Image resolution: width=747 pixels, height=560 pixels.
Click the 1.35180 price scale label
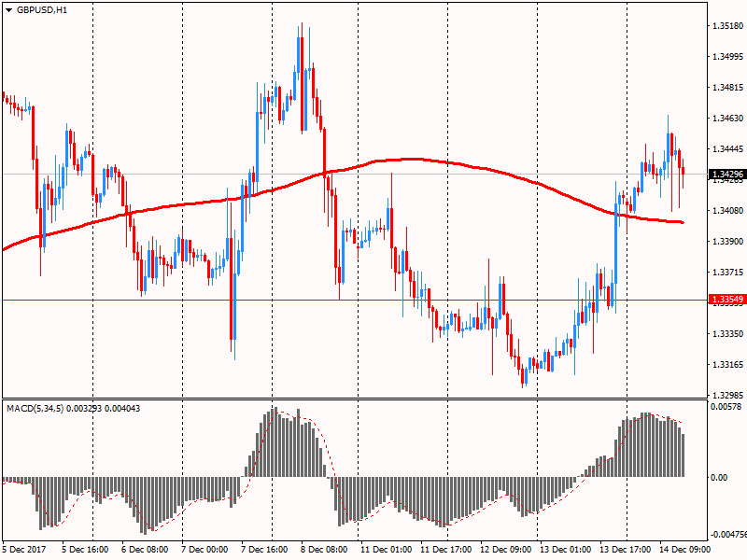pos(727,26)
